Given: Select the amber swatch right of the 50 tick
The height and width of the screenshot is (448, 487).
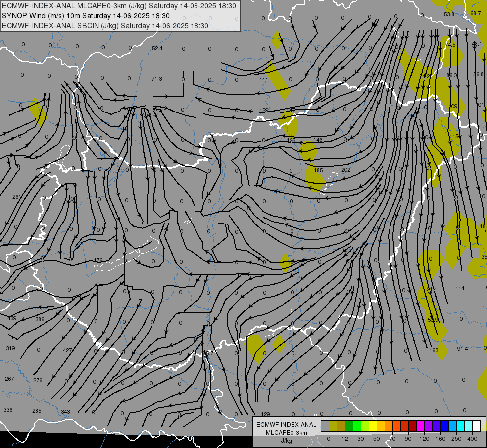Looking at the screenshot, I should pos(381,426).
